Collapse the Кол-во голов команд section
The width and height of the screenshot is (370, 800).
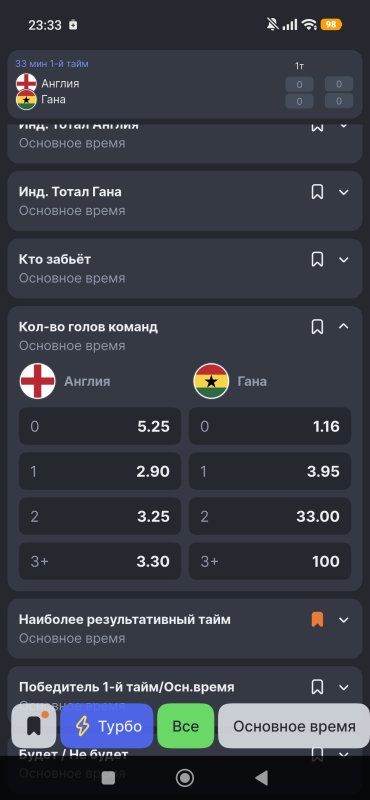click(344, 327)
